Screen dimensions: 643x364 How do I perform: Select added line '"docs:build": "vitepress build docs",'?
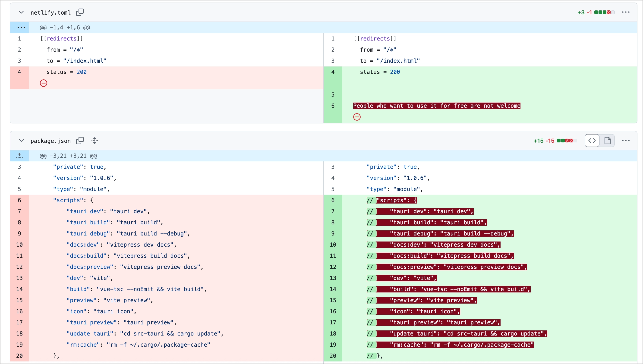point(440,256)
